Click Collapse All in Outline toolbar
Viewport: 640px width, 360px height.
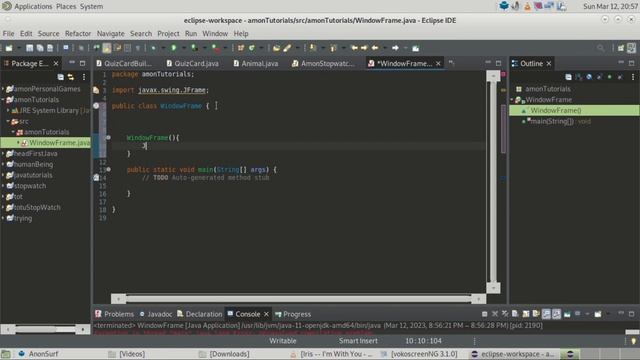(568, 77)
